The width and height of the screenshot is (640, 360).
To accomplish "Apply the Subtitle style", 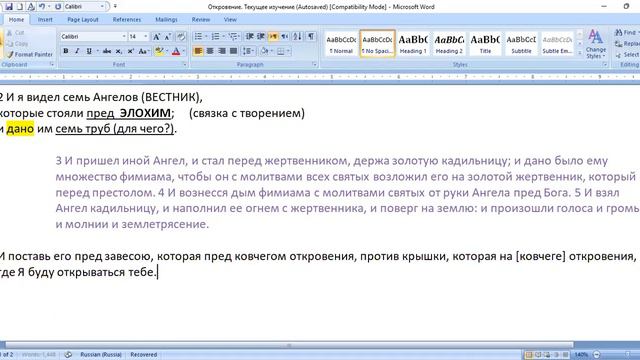I will (x=521, y=43).
